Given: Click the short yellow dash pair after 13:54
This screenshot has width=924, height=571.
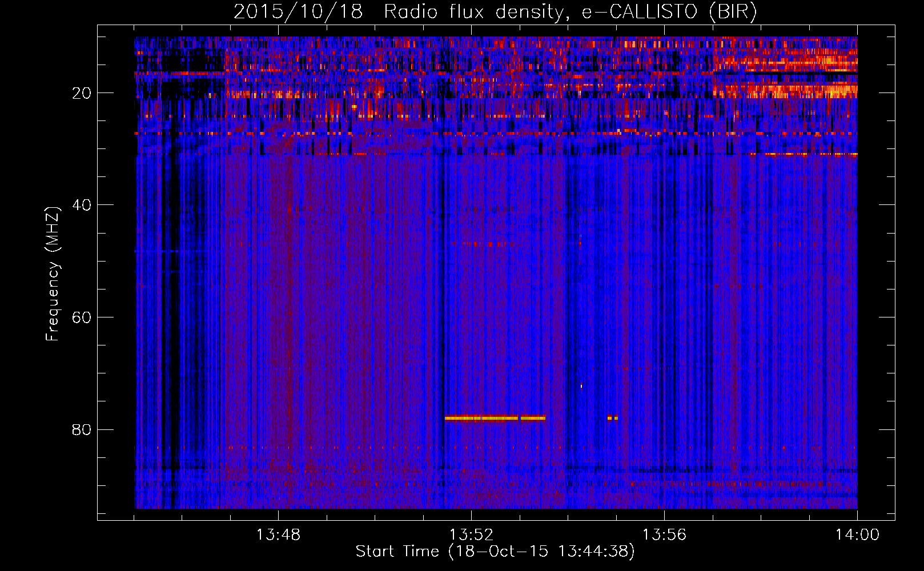Looking at the screenshot, I should pyautogui.click(x=613, y=418).
